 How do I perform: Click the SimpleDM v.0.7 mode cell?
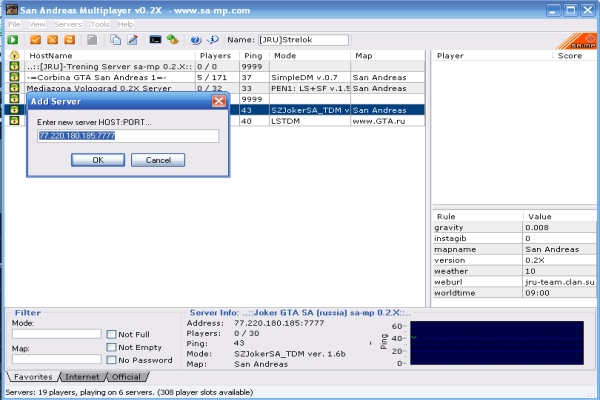(x=310, y=77)
